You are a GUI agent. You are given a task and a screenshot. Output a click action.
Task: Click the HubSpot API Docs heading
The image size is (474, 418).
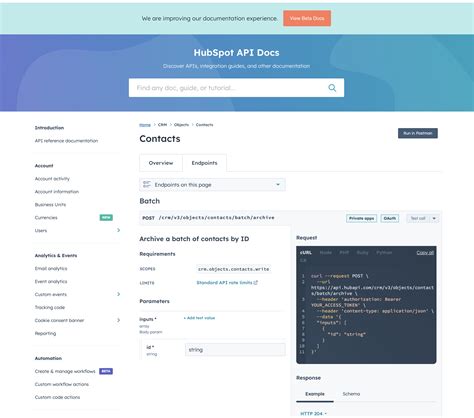(236, 53)
